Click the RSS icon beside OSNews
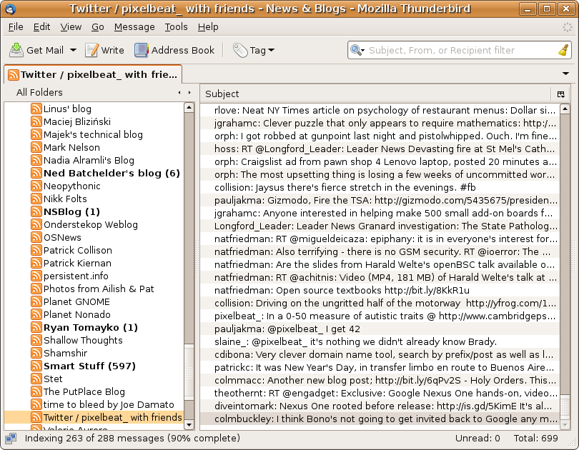579x450 pixels. coord(36,237)
